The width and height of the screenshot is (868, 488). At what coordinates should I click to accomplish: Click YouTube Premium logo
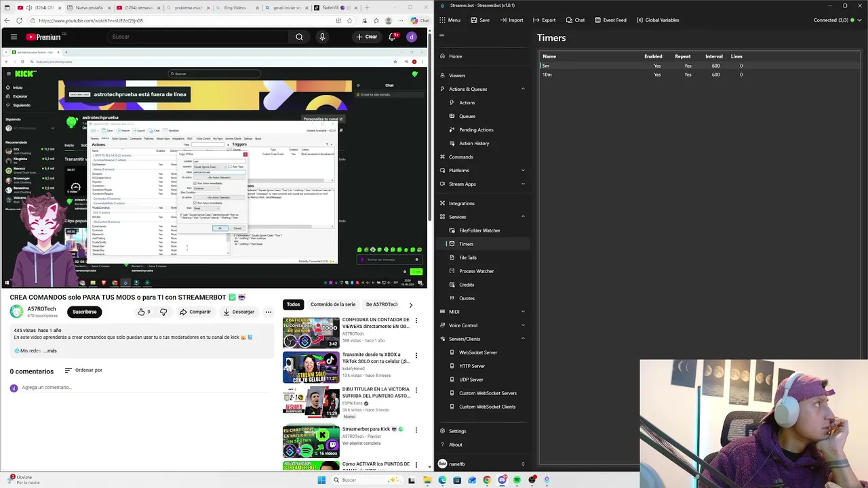tap(43, 37)
